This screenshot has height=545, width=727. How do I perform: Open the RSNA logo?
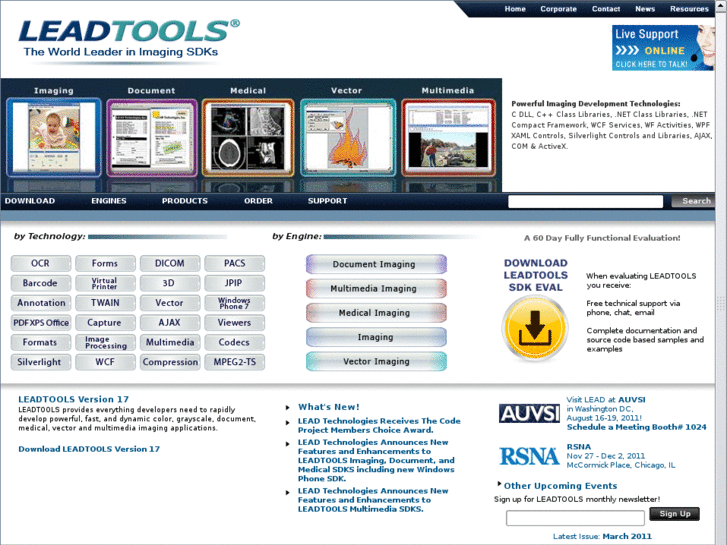point(529,456)
